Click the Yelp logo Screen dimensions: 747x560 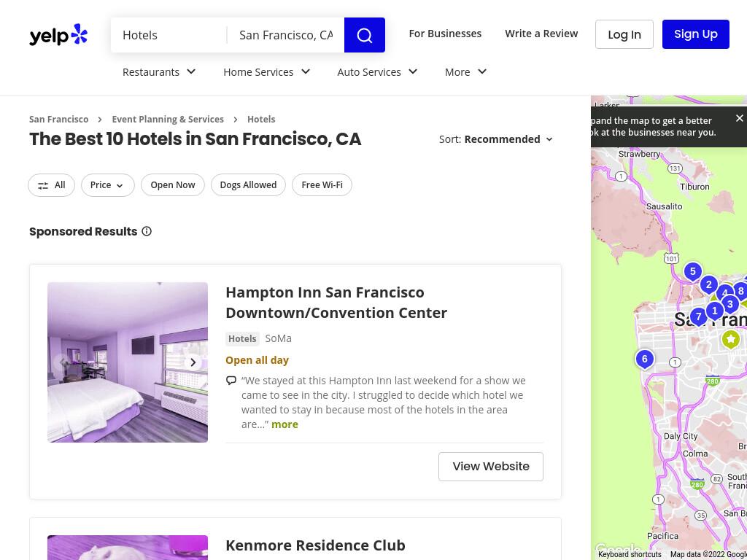[x=58, y=35]
